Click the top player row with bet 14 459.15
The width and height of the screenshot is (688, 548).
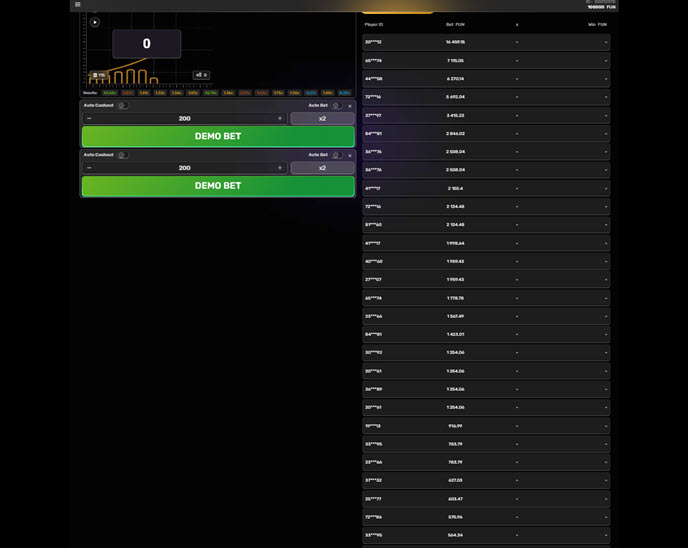point(486,42)
